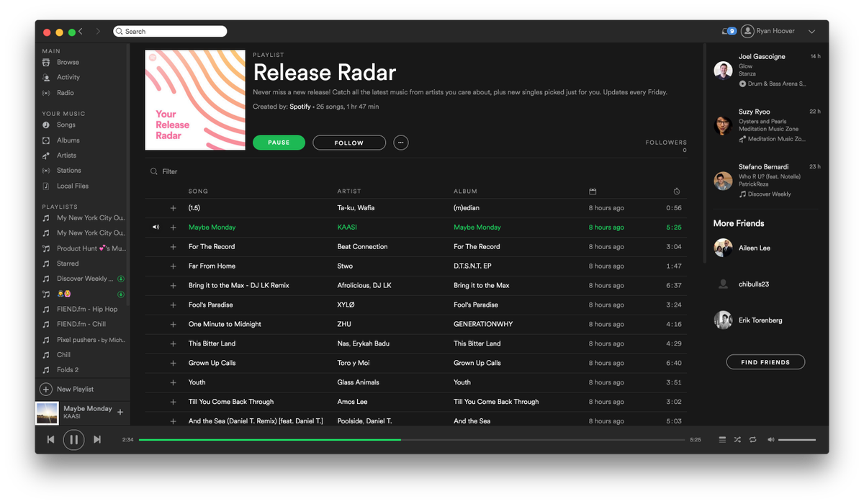Screen dimensions: 864x504
Task: Open artist link KAASI in track list
Action: pyautogui.click(x=347, y=228)
